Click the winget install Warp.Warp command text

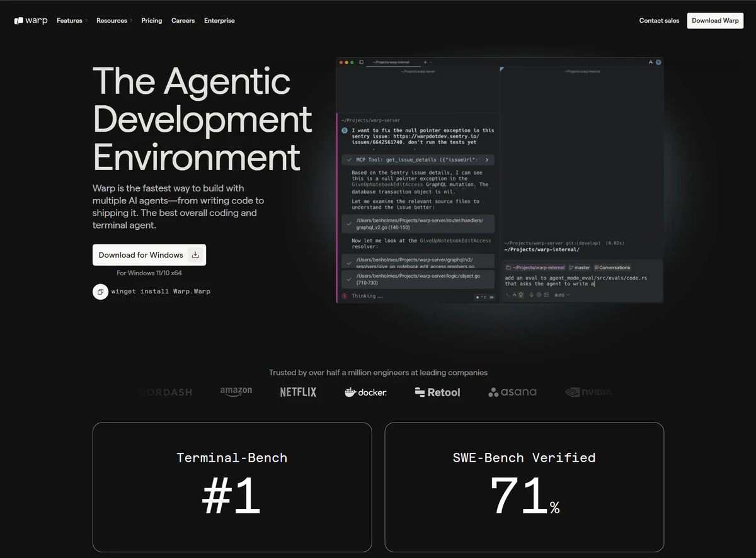[161, 292]
